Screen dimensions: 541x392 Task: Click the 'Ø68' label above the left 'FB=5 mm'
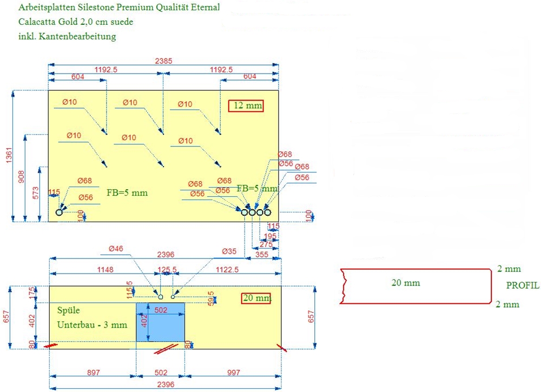tap(84, 181)
